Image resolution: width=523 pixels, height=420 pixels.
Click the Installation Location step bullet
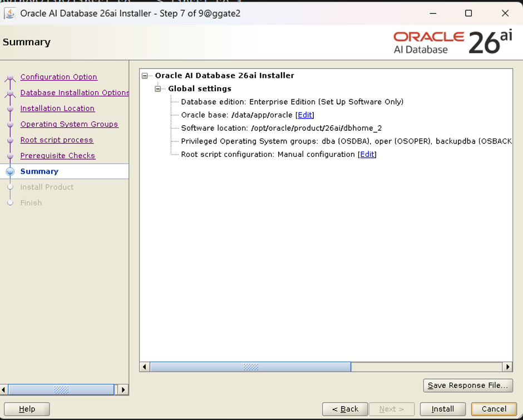pos(10,108)
